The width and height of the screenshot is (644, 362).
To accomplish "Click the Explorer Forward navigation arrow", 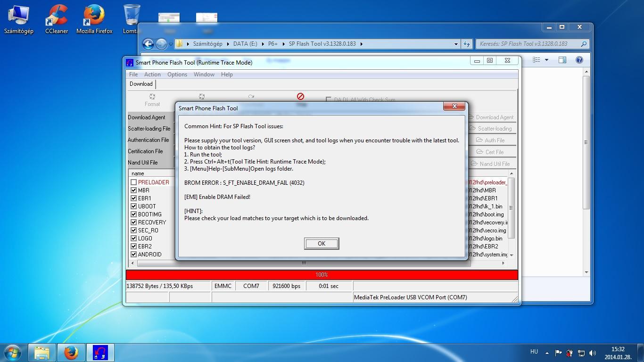I will pos(161,44).
